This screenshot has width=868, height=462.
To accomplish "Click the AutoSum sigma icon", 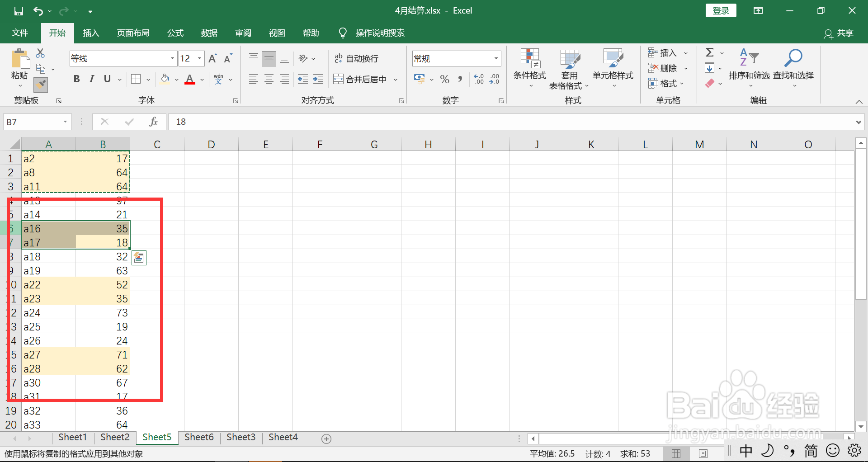I will pyautogui.click(x=710, y=52).
